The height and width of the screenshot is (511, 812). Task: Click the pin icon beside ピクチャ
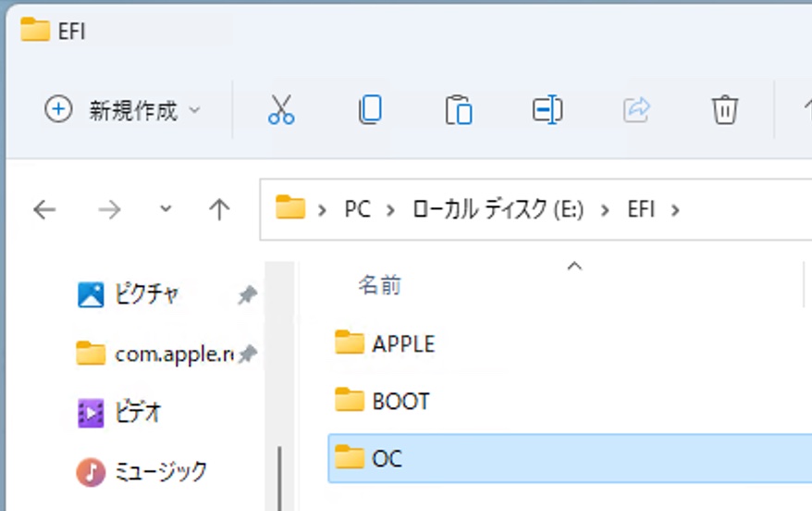tap(248, 295)
